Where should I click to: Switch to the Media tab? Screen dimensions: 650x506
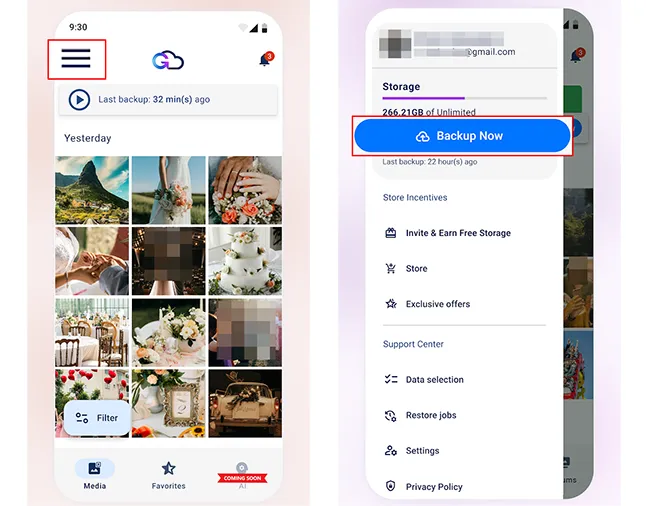click(95, 475)
